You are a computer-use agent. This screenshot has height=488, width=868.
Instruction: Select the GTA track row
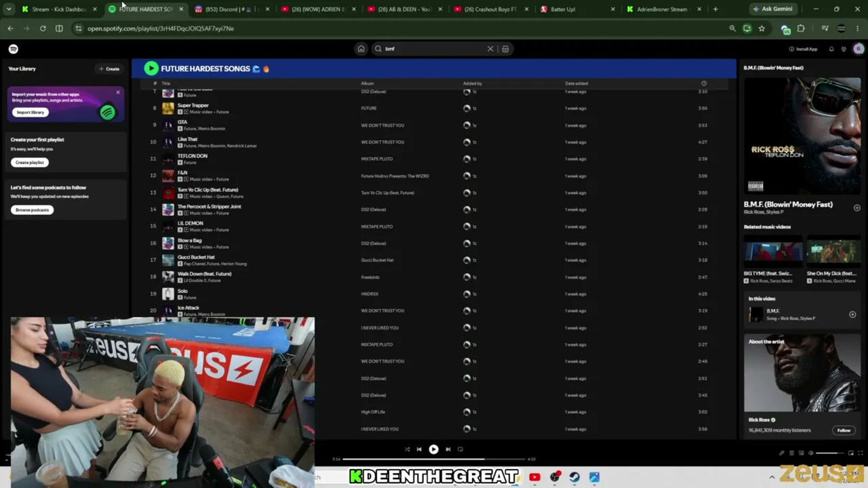point(434,125)
